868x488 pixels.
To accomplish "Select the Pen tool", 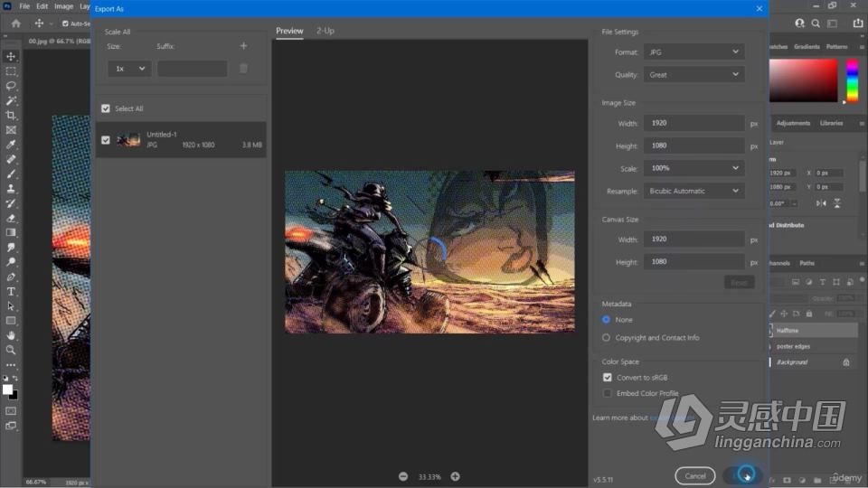I will click(x=11, y=277).
